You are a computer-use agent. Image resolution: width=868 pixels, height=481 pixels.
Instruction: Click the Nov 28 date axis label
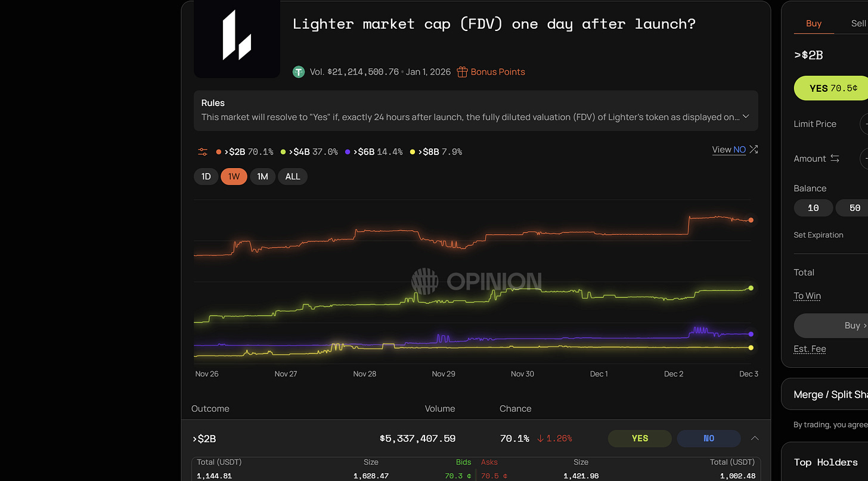365,374
